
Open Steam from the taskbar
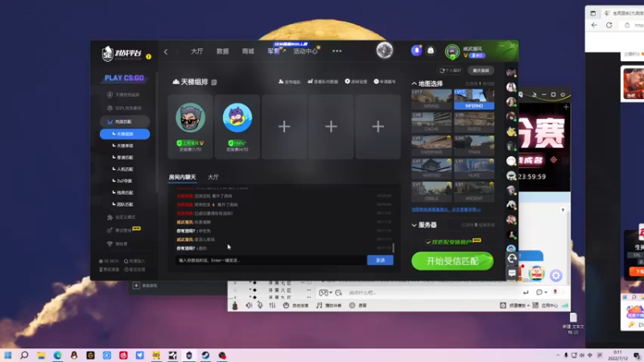[x=205, y=356]
